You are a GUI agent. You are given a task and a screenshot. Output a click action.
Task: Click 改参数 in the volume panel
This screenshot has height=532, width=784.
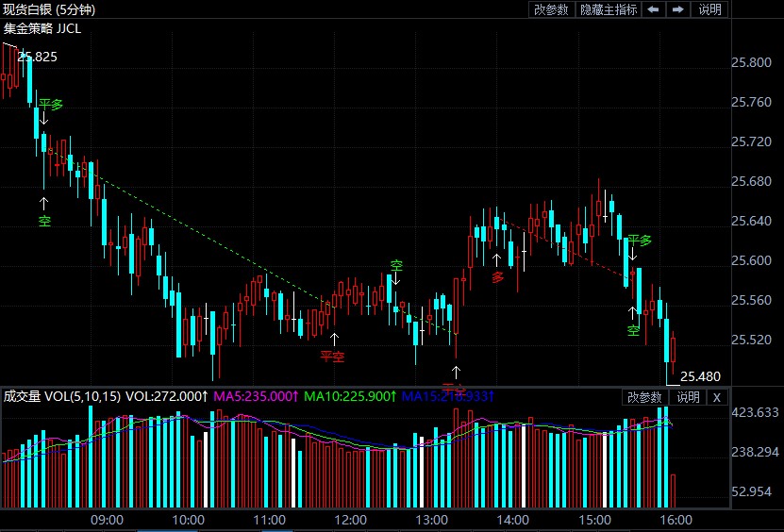pyautogui.click(x=644, y=397)
